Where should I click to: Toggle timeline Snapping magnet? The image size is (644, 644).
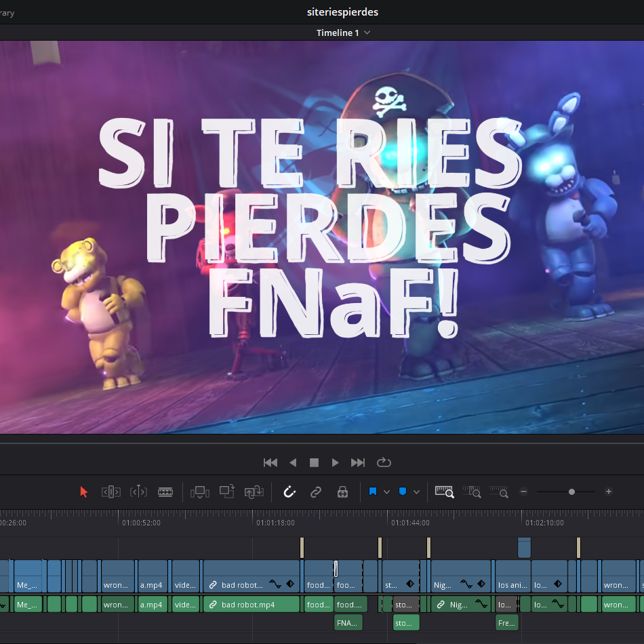pyautogui.click(x=289, y=492)
